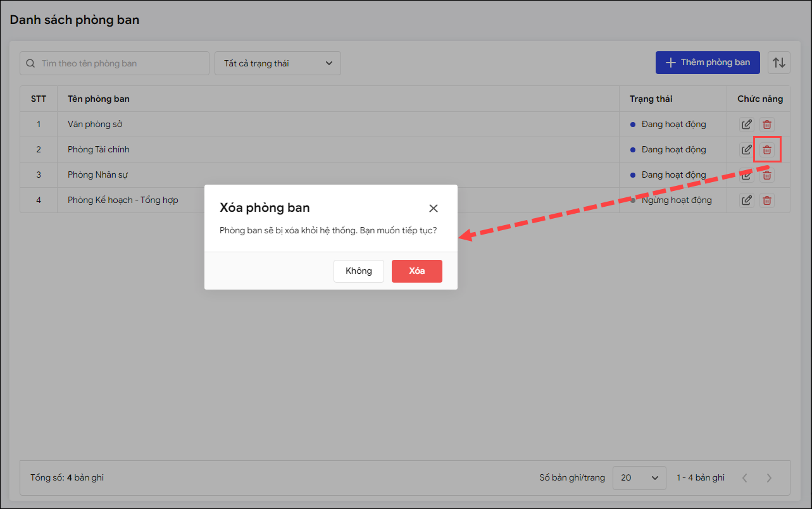Click edit icon for Phòng Tài chính row
The image size is (812, 509).
[747, 150]
